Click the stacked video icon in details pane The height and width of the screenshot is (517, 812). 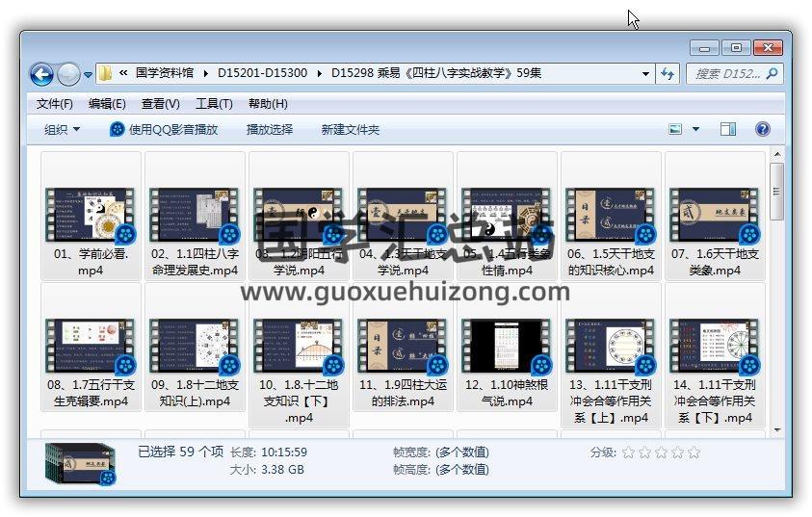[x=80, y=464]
